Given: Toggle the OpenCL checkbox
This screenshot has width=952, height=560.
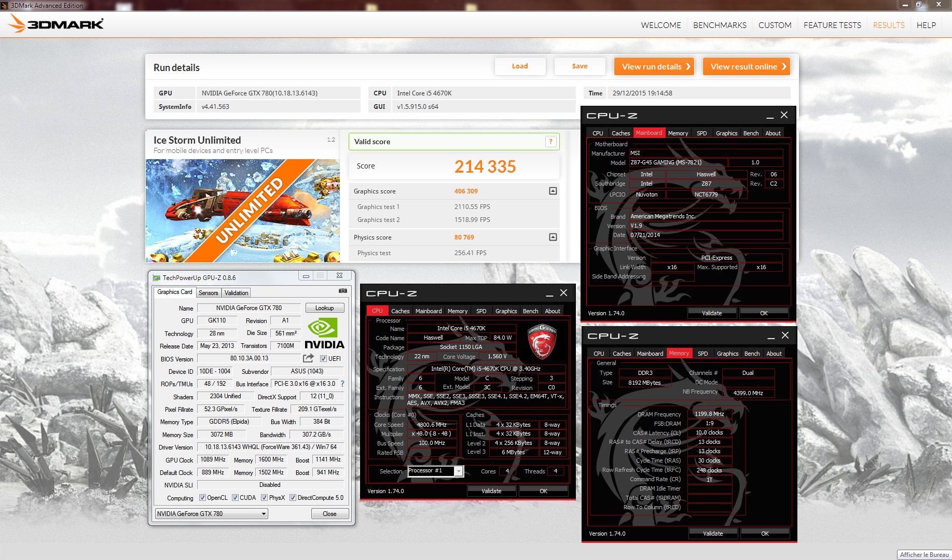Looking at the screenshot, I should [x=202, y=498].
